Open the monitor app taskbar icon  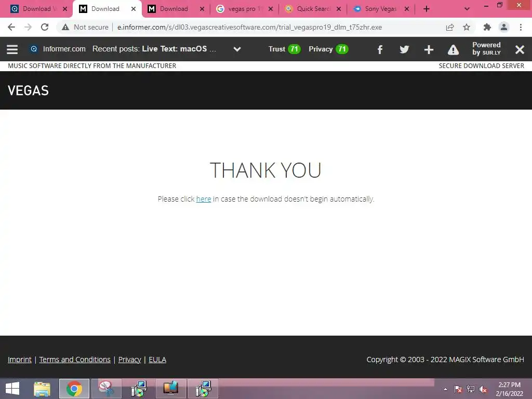point(170,389)
